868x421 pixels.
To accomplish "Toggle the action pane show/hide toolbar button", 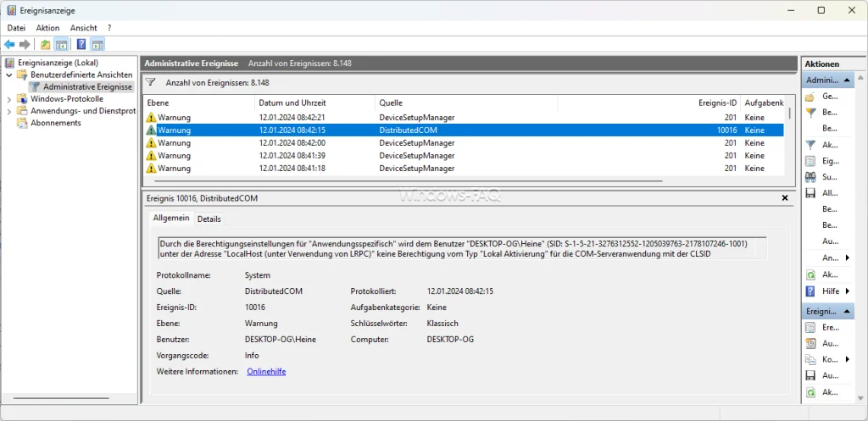I will tap(97, 44).
